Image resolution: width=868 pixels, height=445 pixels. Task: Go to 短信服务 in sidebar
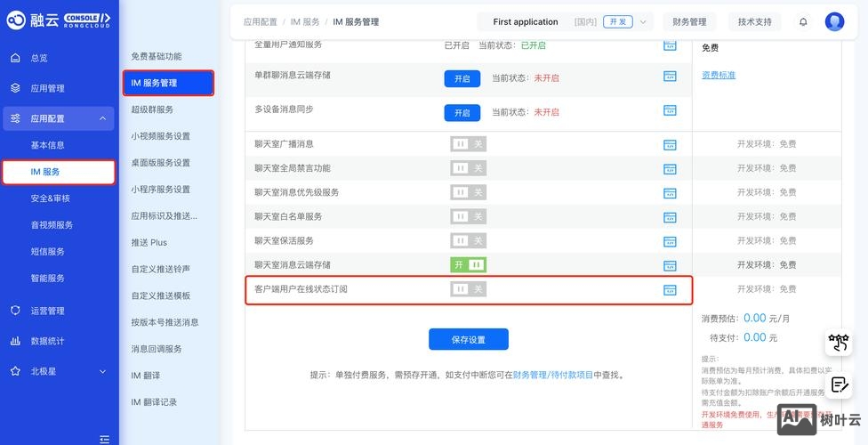tap(48, 252)
